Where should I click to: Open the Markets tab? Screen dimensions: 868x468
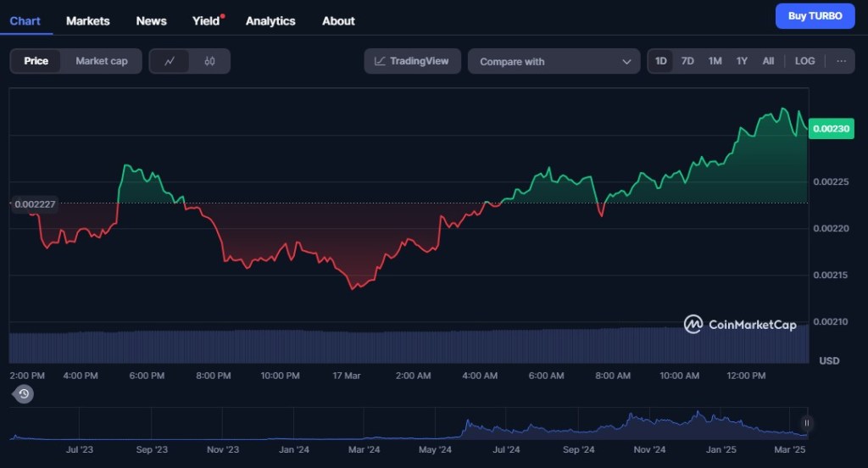coord(88,20)
